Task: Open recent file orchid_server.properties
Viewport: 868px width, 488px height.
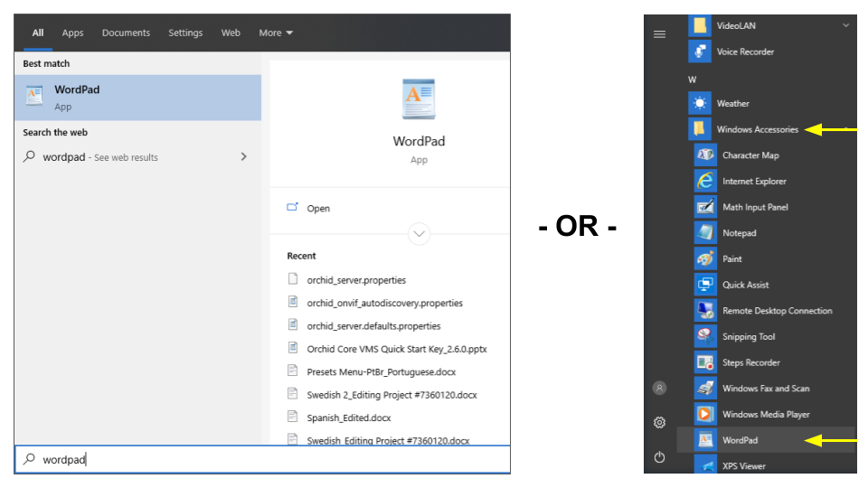Action: [x=356, y=280]
